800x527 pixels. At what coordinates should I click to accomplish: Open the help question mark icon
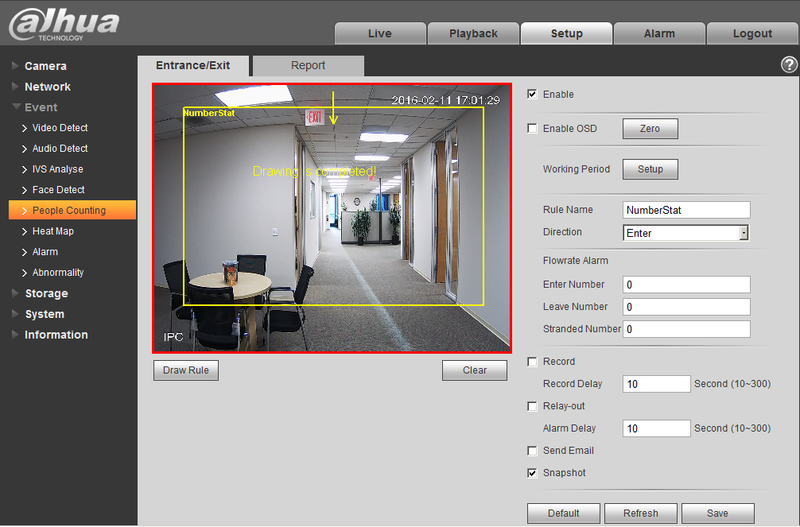789,65
